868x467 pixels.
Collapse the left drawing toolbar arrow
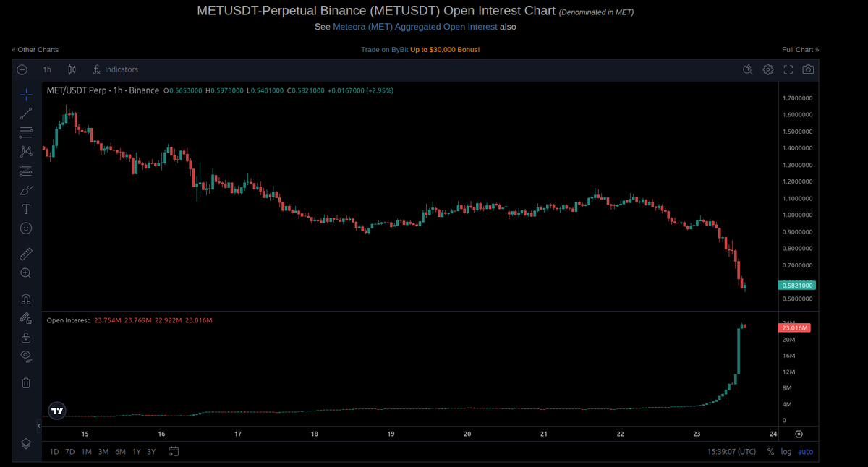39,427
